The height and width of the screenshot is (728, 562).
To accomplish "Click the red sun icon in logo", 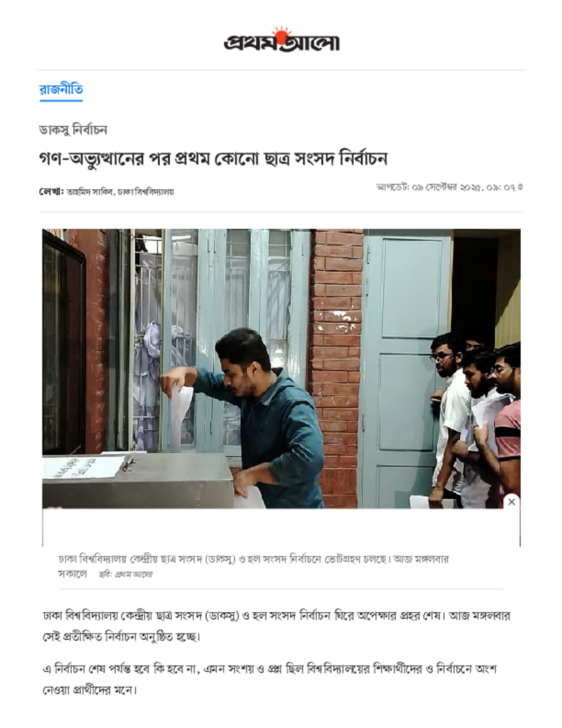I will coord(281,33).
